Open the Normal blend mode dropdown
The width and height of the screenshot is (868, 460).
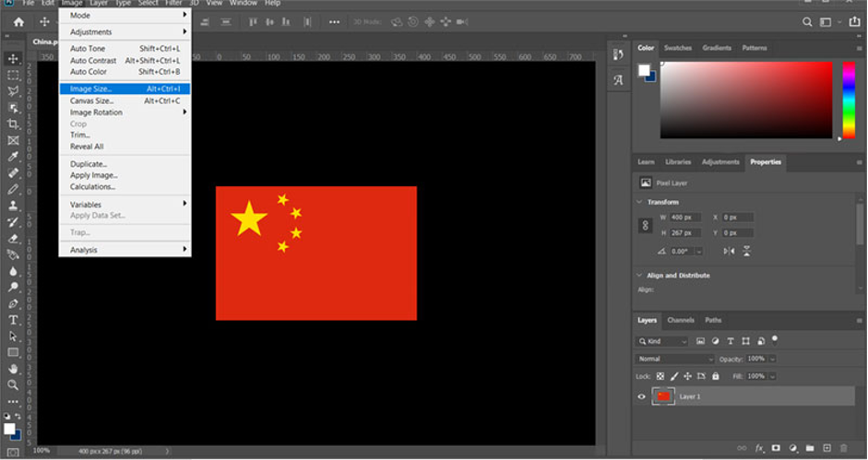click(x=676, y=360)
